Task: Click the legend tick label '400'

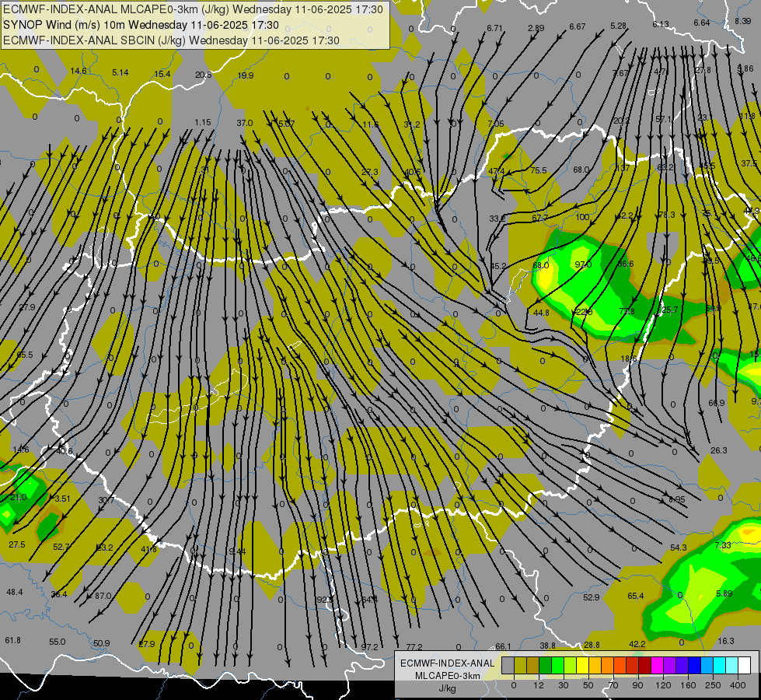Action: click(x=738, y=685)
